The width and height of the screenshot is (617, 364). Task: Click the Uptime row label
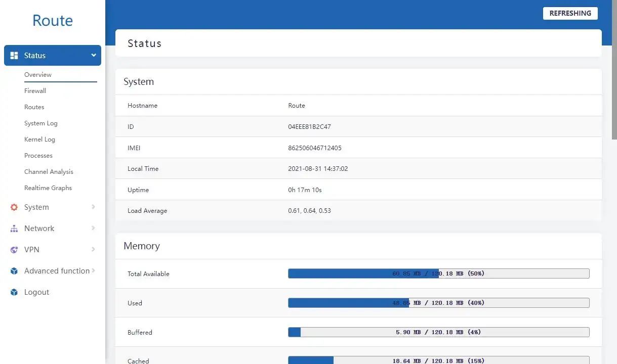(138, 190)
